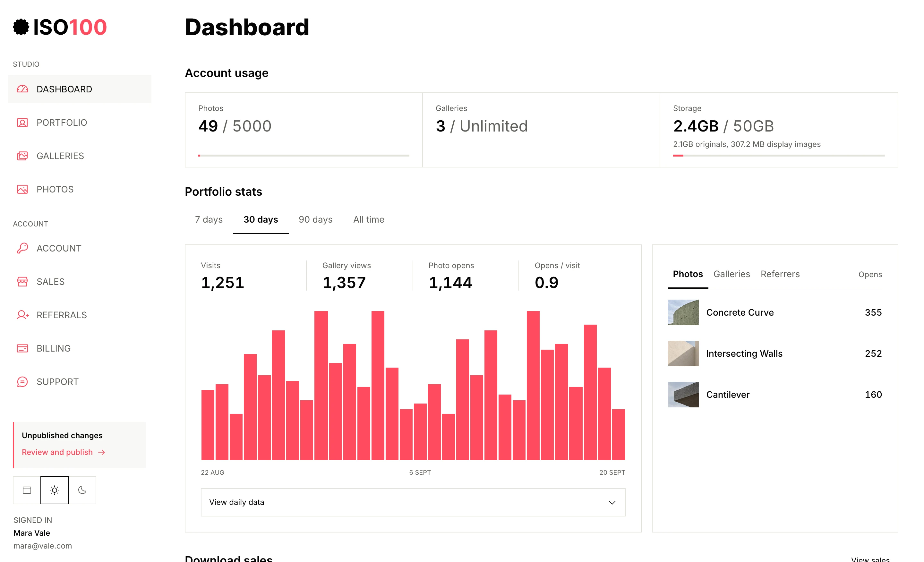Click the Mara Vale user name
Screen dimensions: 924x562
tap(32, 533)
